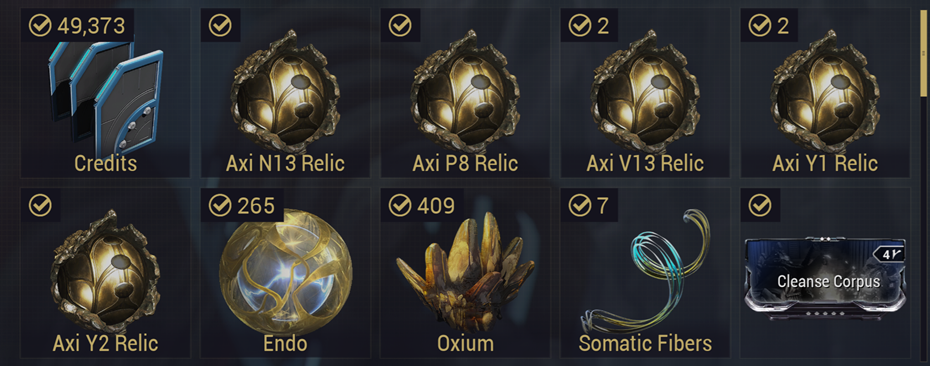Click the Axi Y1 Relic label
The width and height of the screenshot is (930, 366).
pyautogui.click(x=824, y=163)
